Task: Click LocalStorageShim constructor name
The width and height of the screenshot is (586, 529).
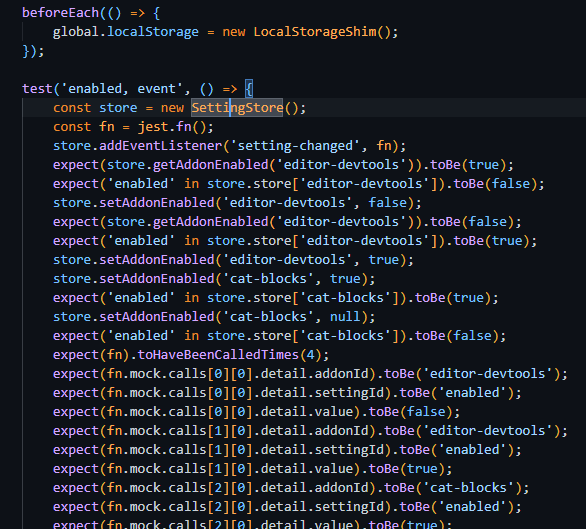Action: 315,32
